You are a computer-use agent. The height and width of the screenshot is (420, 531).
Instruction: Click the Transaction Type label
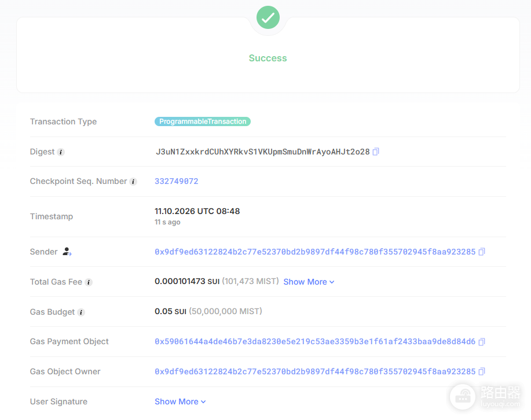coord(63,121)
